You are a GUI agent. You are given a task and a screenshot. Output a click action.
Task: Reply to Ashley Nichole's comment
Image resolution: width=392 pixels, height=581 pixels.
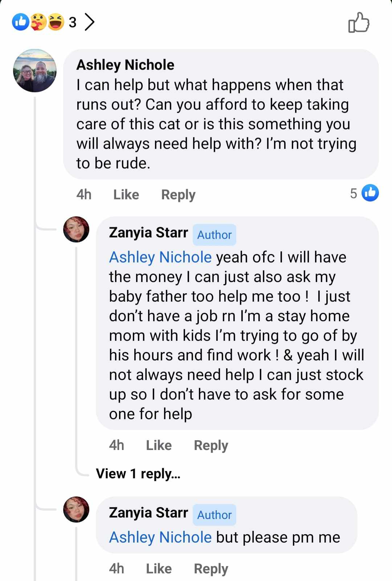coord(178,195)
